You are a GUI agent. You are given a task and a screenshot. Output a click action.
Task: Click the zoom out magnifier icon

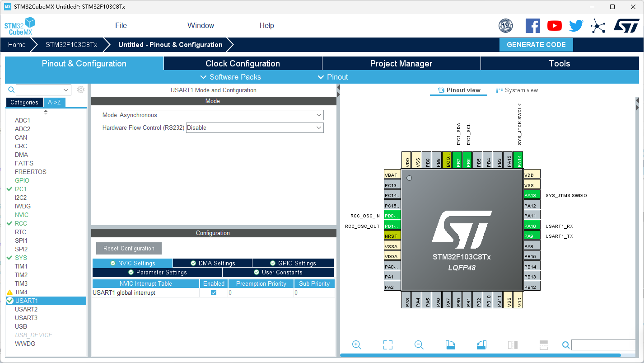tap(419, 344)
